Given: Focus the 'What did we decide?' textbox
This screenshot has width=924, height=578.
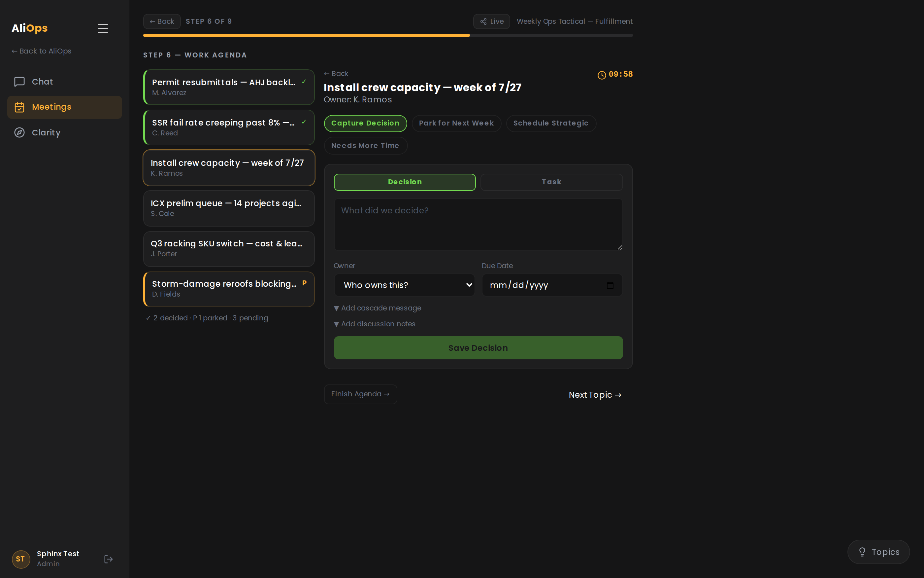Looking at the screenshot, I should pos(478,224).
